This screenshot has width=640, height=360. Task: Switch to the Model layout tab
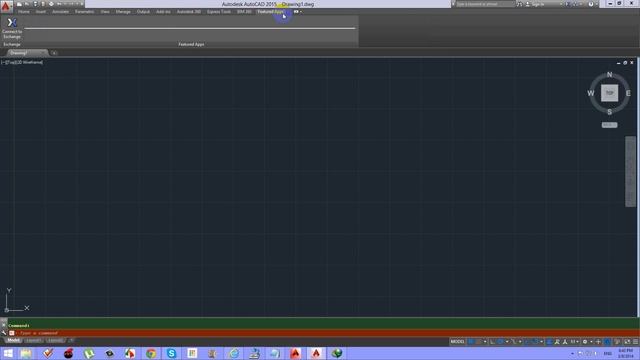click(13, 340)
